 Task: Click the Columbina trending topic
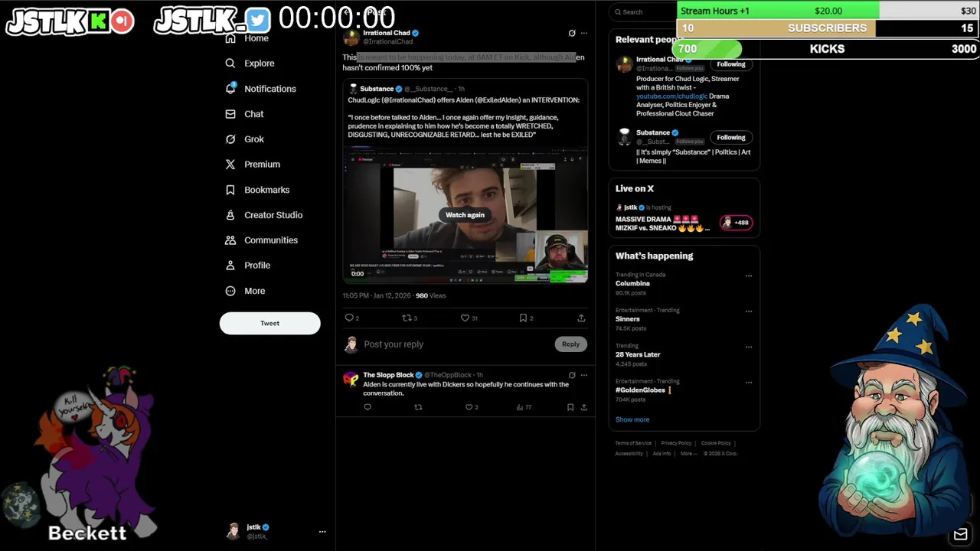click(x=632, y=284)
